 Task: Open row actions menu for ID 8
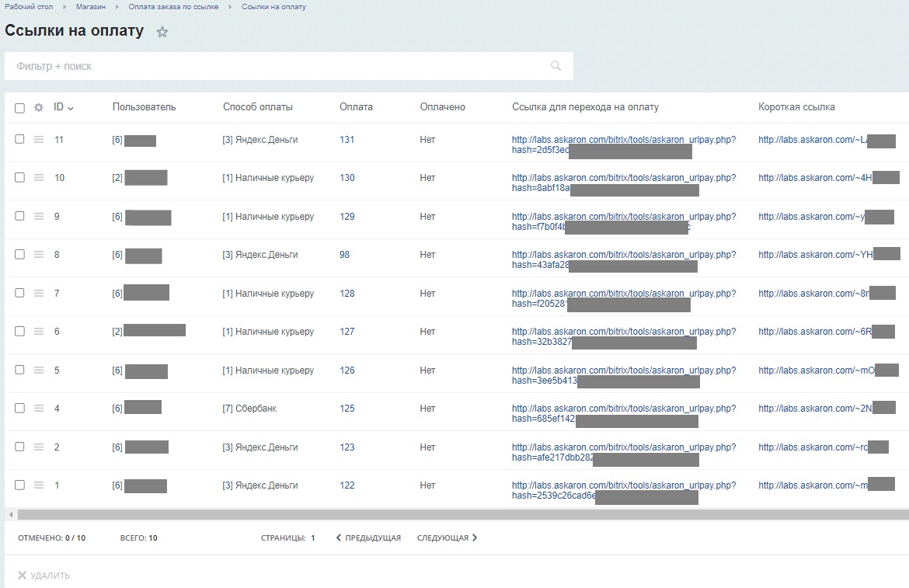coord(39,255)
